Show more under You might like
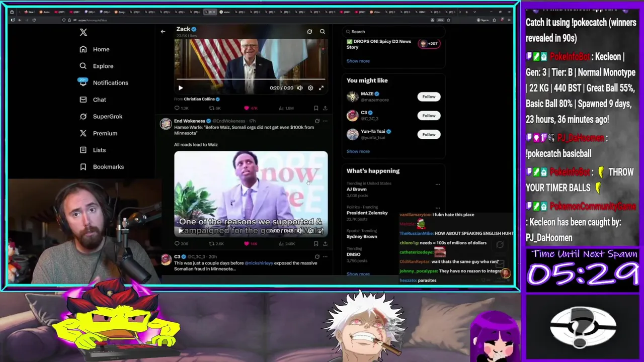 (358, 151)
